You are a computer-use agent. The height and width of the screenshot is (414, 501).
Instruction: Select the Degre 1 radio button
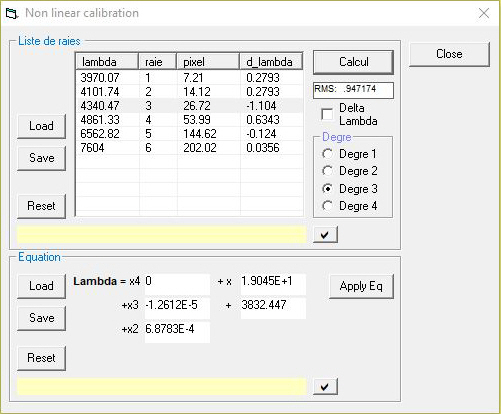327,154
